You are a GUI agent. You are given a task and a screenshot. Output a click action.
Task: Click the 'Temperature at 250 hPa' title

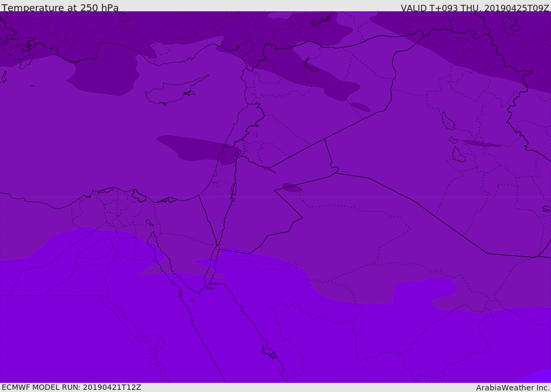60,8
